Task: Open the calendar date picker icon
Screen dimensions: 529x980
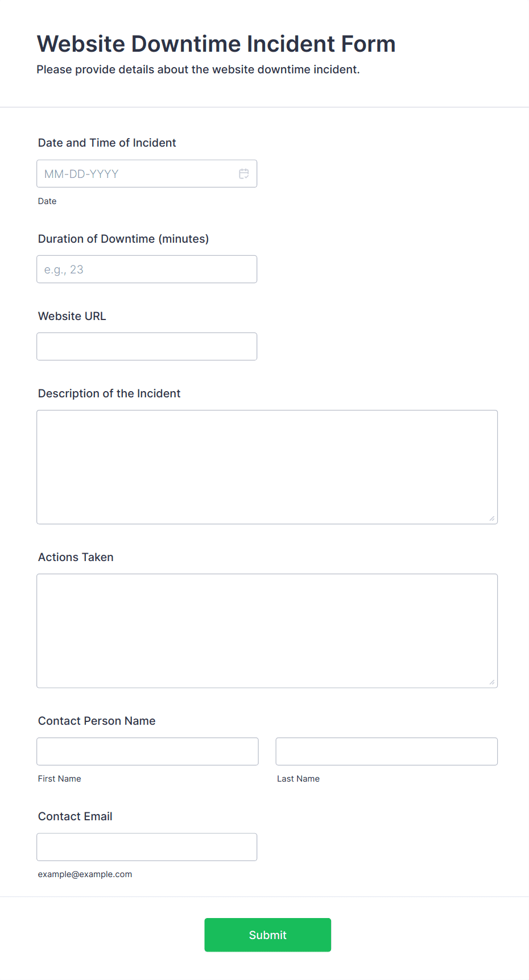Action: pyautogui.click(x=244, y=174)
